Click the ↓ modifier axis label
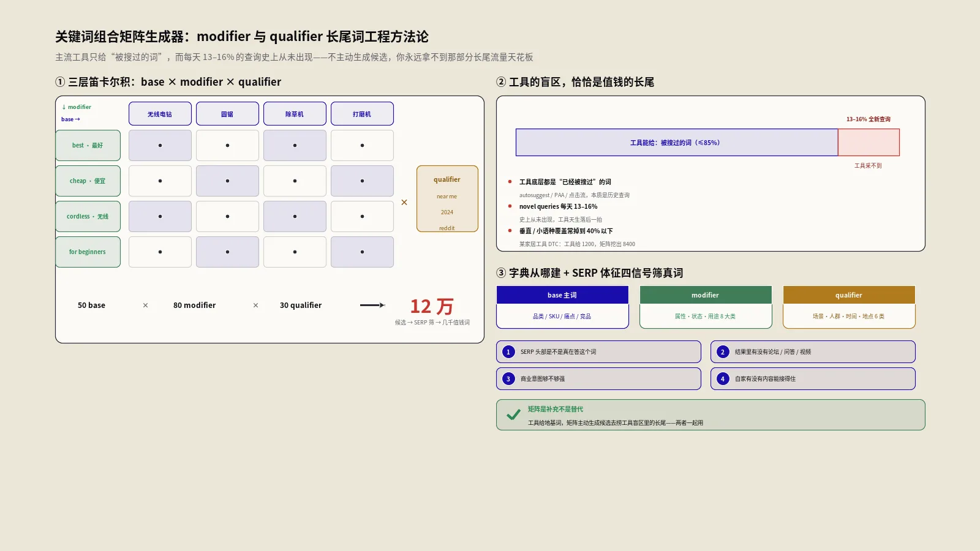980x551 pixels. click(77, 107)
